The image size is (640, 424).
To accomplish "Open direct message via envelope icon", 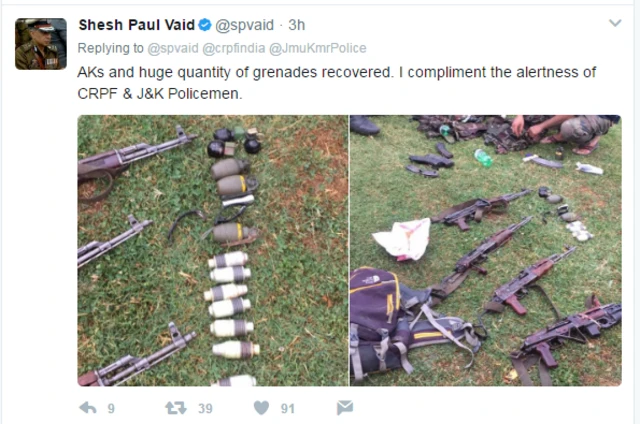I will tap(345, 408).
